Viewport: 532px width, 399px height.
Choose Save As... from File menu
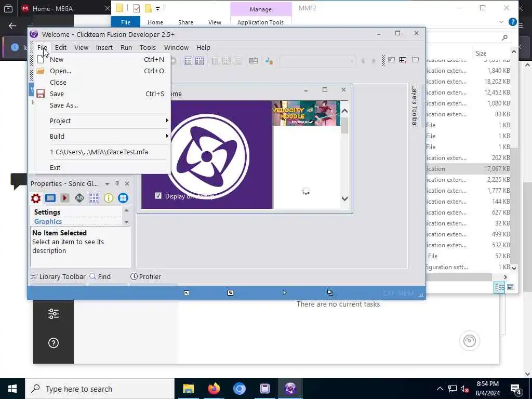click(102, 105)
